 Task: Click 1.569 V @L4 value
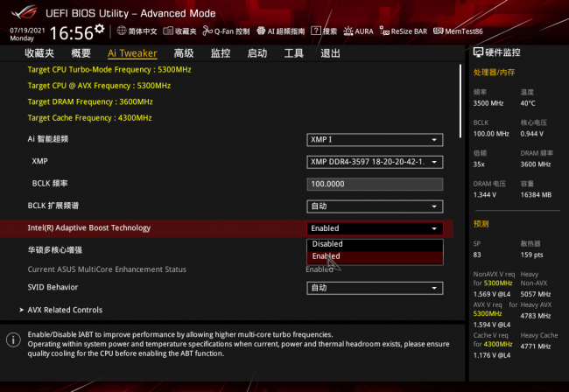[x=492, y=294]
